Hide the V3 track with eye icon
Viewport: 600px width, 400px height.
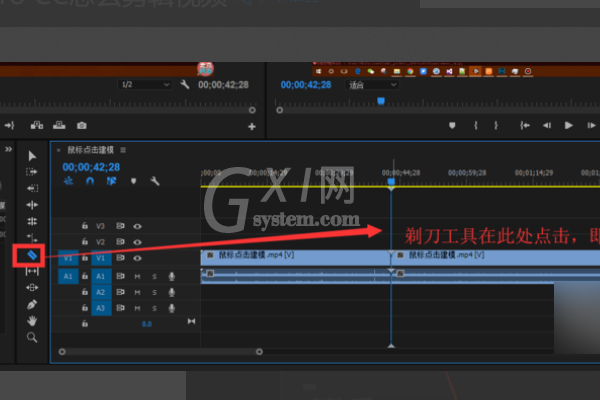tap(137, 226)
